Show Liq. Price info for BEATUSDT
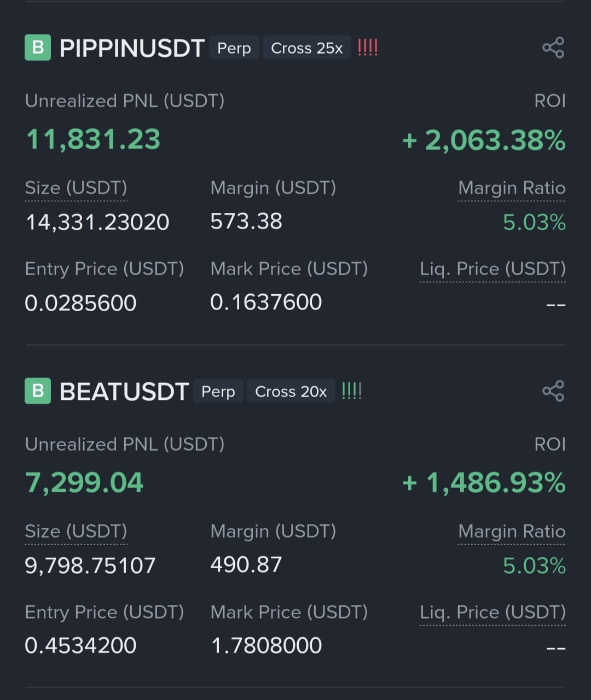This screenshot has height=700, width=591. point(493,612)
